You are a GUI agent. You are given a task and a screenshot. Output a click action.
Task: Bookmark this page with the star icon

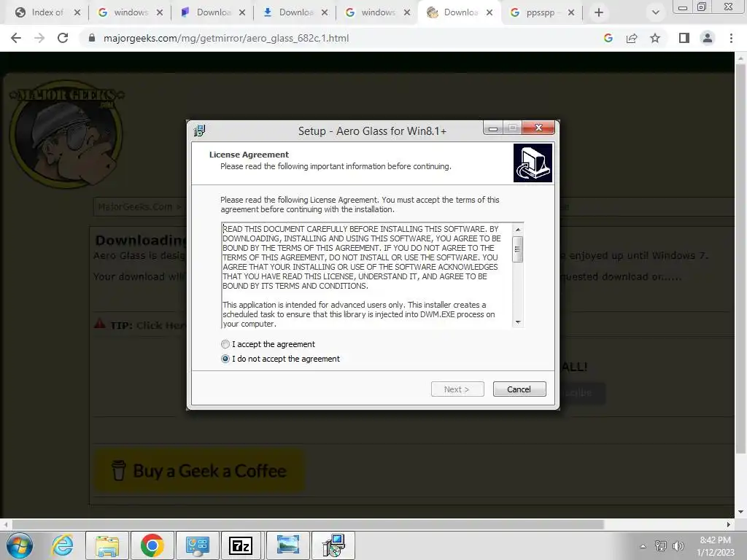[x=655, y=38]
